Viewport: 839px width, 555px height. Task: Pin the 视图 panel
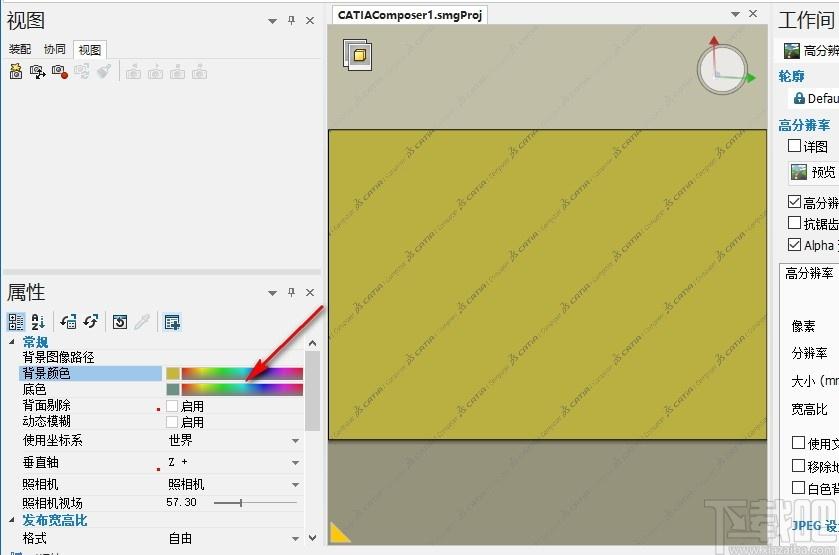[291, 20]
